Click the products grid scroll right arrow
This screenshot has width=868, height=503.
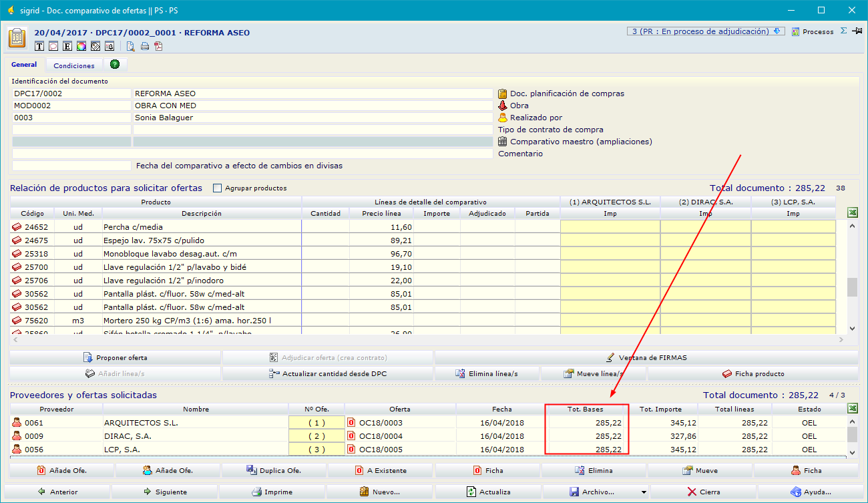[841, 340]
